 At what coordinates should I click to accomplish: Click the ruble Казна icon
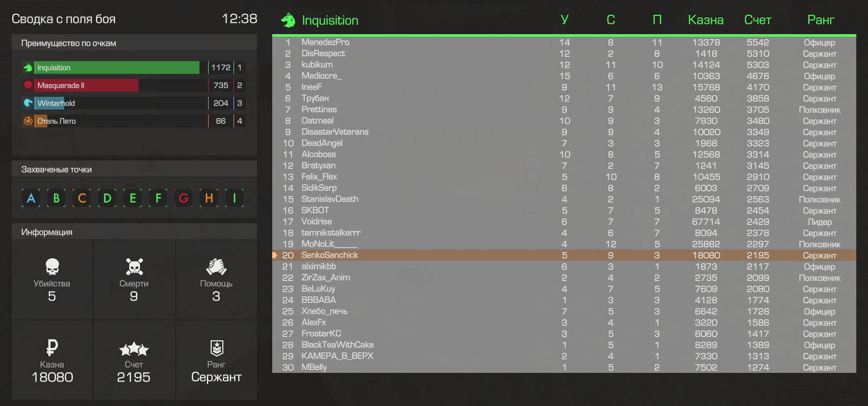click(52, 347)
